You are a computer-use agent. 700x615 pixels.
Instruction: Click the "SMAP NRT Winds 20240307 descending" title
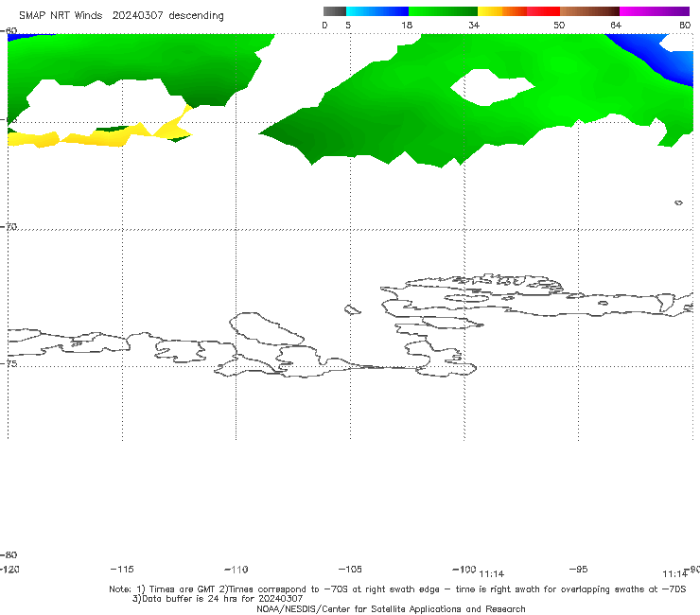pos(121,16)
